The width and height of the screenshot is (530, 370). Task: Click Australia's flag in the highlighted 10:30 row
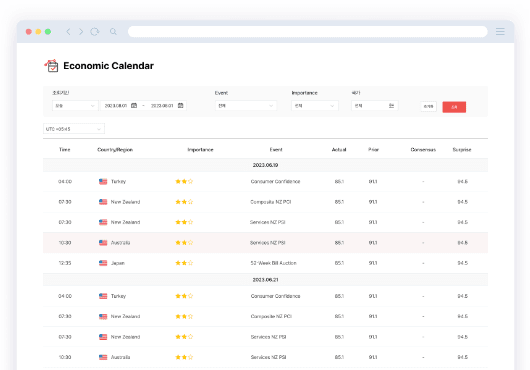(x=103, y=243)
